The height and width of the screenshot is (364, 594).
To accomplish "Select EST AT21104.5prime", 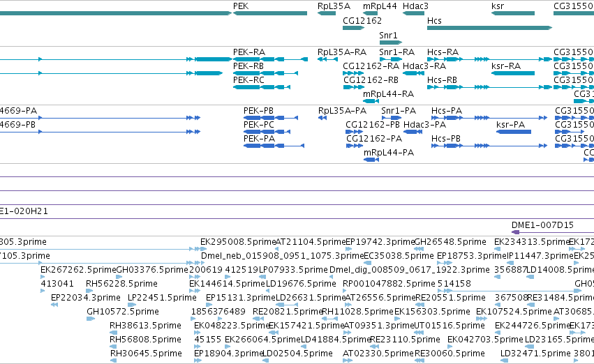I will point(276,249).
